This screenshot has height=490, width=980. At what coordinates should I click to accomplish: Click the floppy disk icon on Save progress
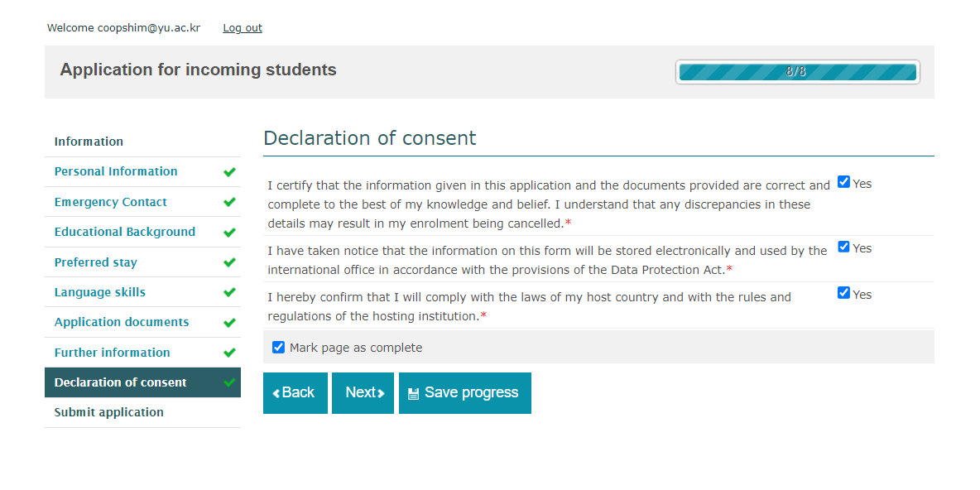point(413,394)
